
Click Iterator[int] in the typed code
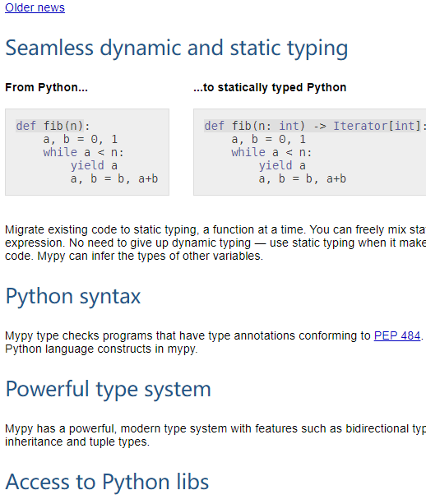tap(377, 126)
